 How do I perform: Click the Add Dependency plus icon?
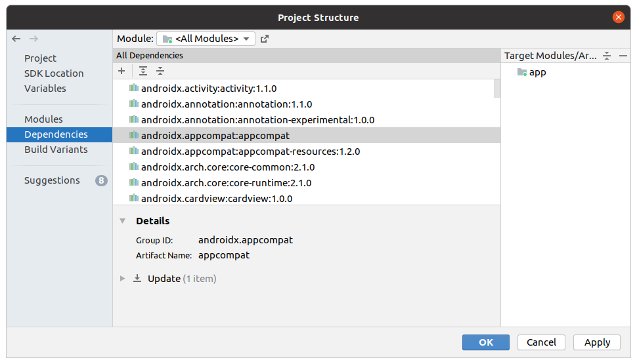point(121,71)
